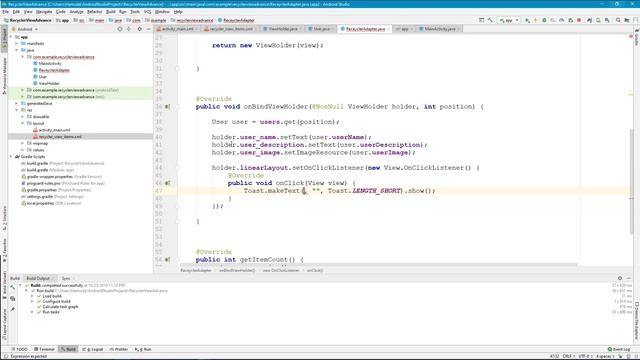Click gutter override icon on onBindViewHolder line
This screenshot has height=360, width=640.
(167, 107)
